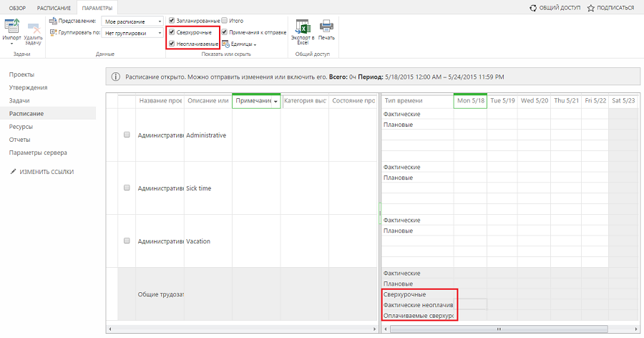This screenshot has width=644, height=338.
Task: Switch to the ОБЗОР tab
Action: [x=17, y=8]
